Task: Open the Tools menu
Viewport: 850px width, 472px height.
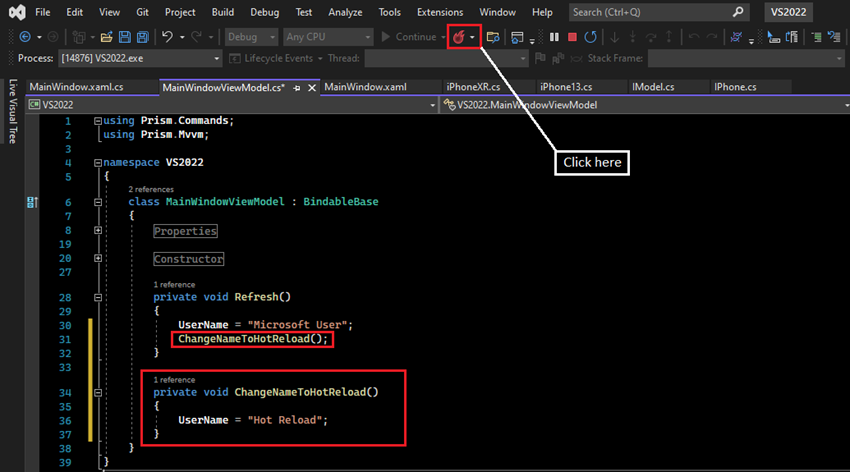Action: pyautogui.click(x=390, y=12)
